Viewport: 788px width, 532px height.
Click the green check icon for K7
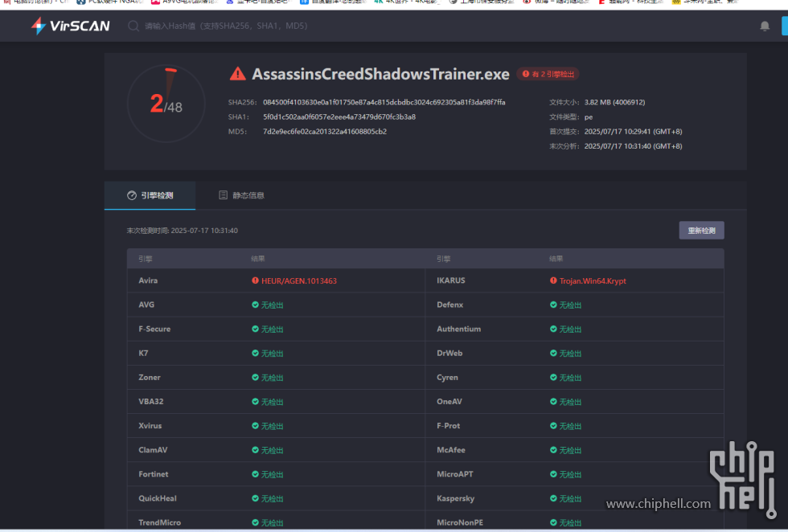pyautogui.click(x=256, y=353)
